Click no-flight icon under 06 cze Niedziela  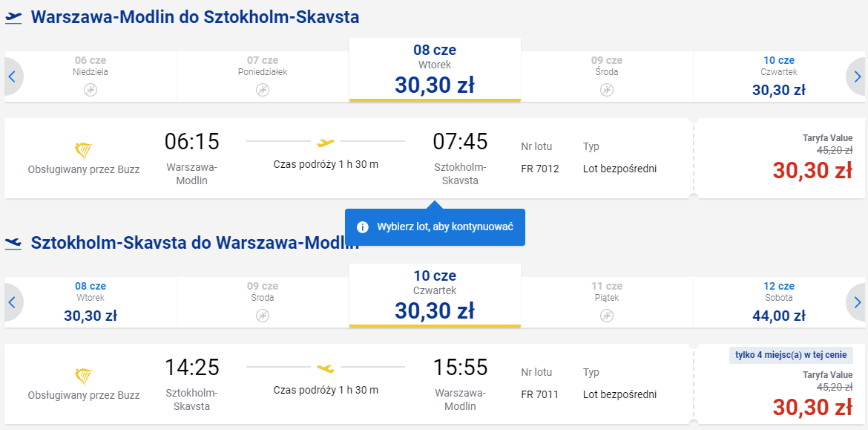[91, 90]
